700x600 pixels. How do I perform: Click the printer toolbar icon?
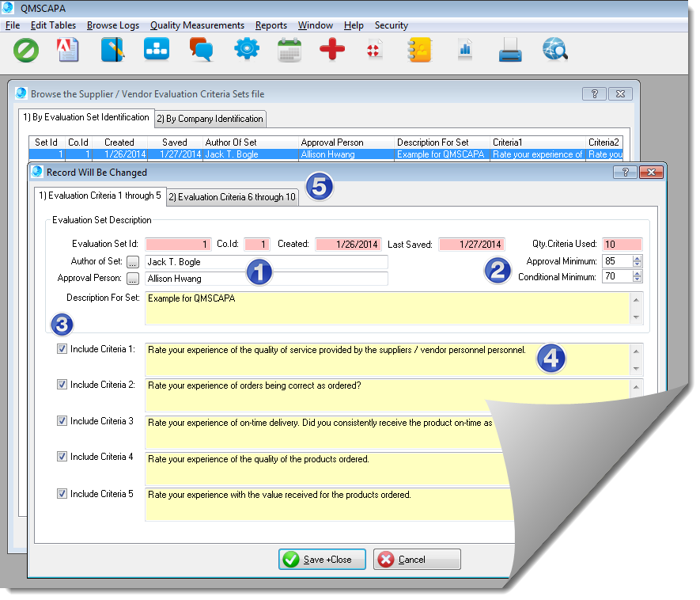point(510,51)
